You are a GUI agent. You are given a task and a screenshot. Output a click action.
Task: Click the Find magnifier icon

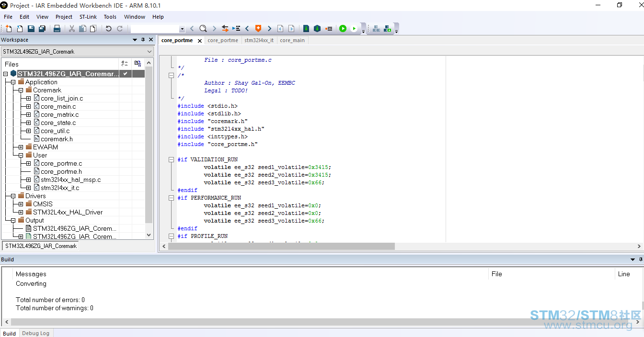tap(203, 29)
